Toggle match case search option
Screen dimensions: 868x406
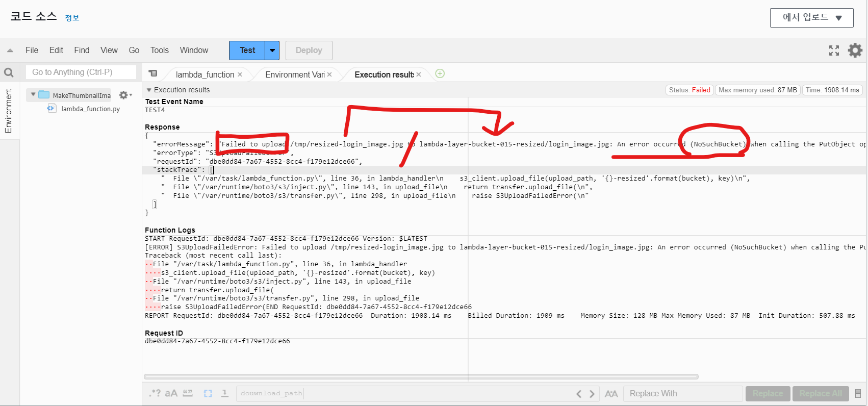tap(171, 393)
